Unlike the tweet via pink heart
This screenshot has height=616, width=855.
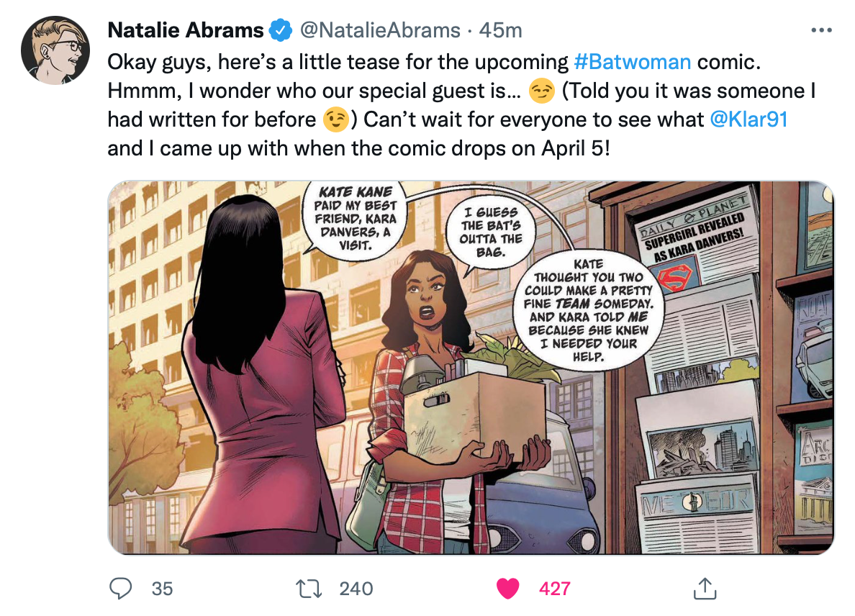click(507, 588)
